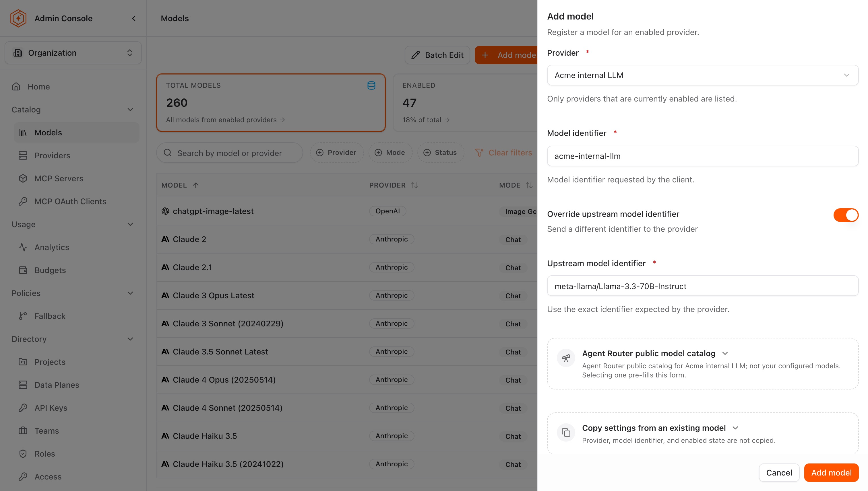
Task: Open the Organization switcher dropdown
Action: 73,53
